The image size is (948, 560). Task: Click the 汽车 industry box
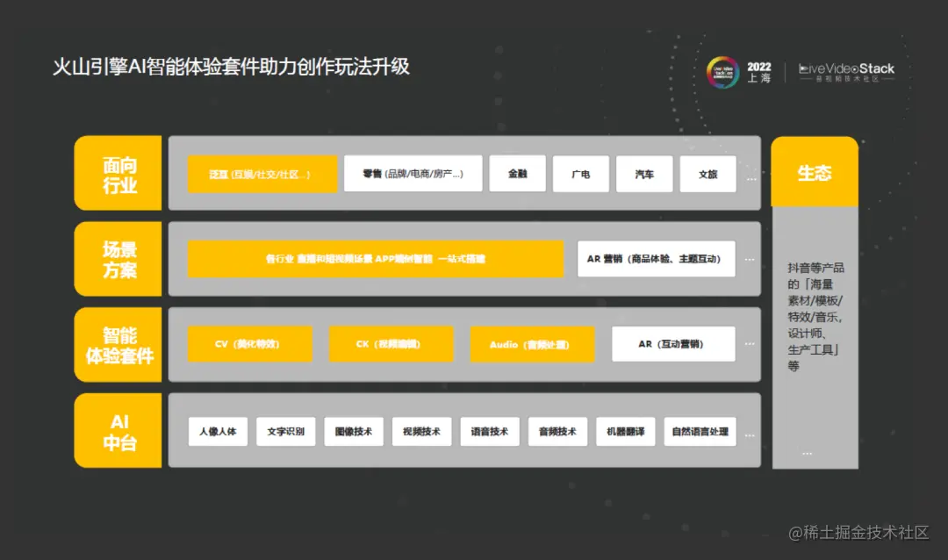[x=644, y=174]
